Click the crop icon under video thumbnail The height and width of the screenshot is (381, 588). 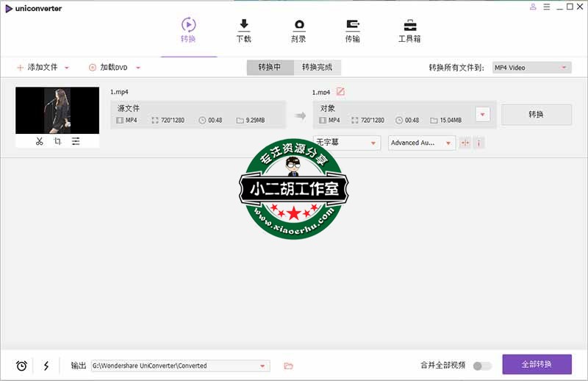[57, 141]
